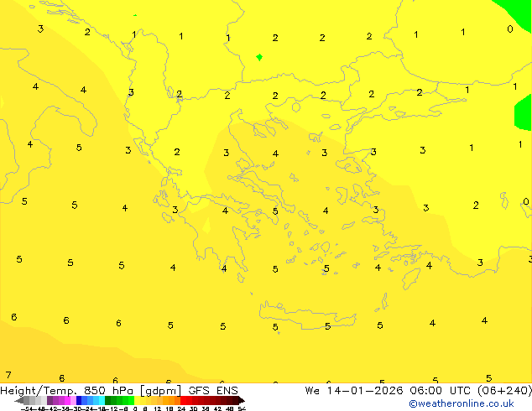
Task: Click the '(06+240)' forecast offset text
Action: pos(504,391)
